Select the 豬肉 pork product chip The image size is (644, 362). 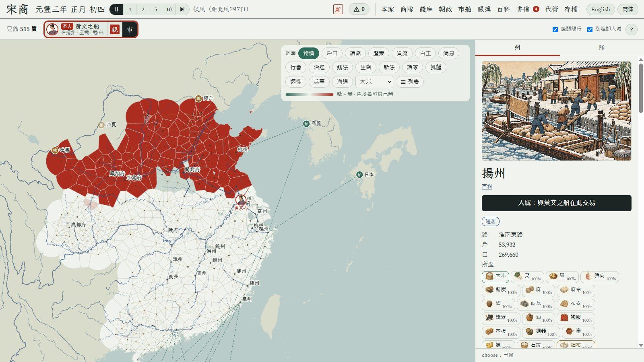[x=600, y=277]
